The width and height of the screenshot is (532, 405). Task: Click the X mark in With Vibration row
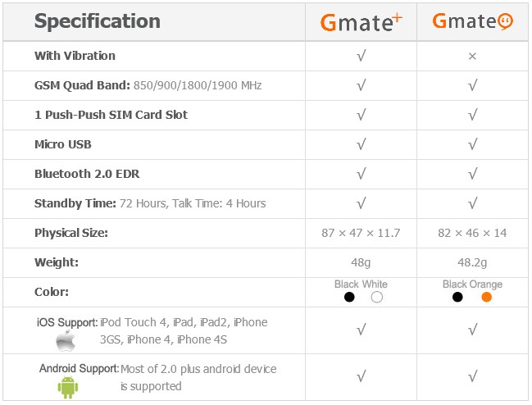coord(472,57)
